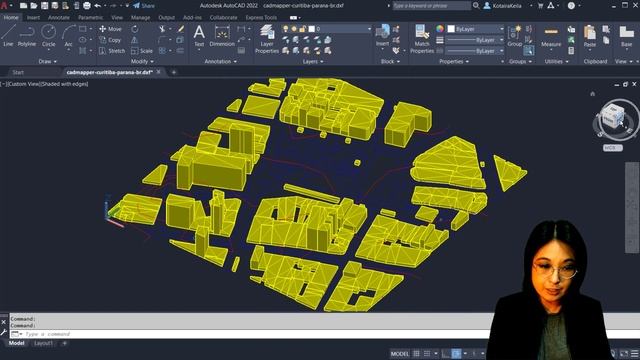This screenshot has width=640, height=360.
Task: Click the Layout1 tab
Action: 43,343
